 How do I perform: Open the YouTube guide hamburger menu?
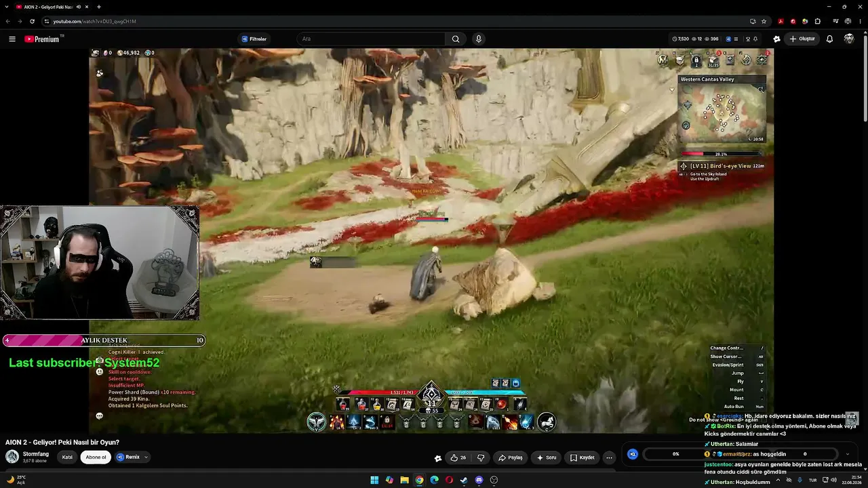[12, 39]
